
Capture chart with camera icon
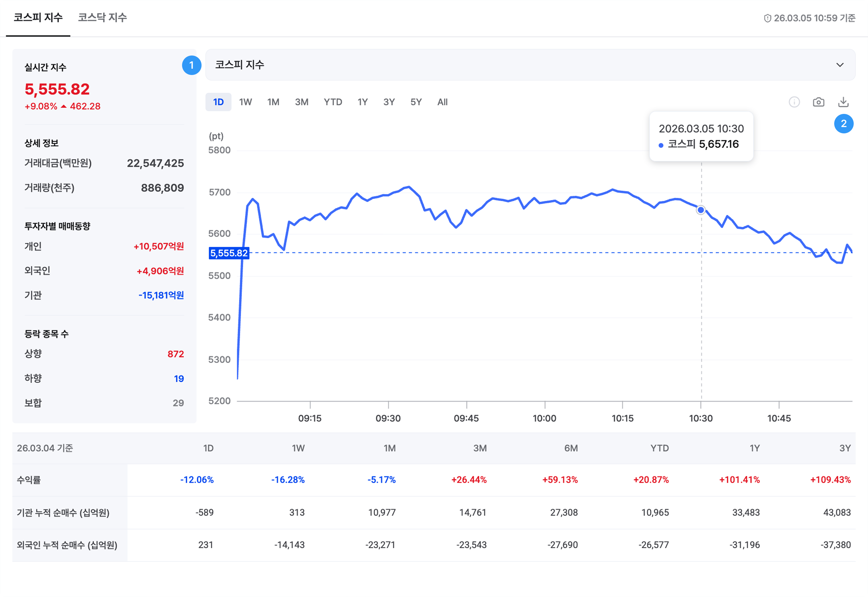point(818,102)
